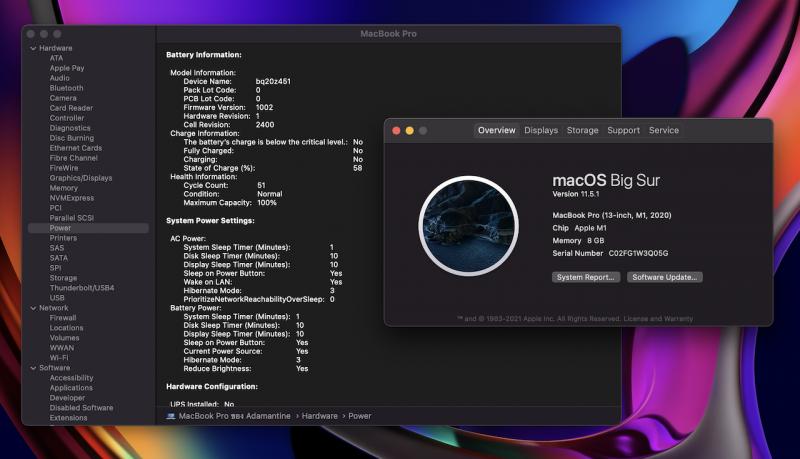800x459 pixels.
Task: Select Developer under Software
Action: [67, 398]
